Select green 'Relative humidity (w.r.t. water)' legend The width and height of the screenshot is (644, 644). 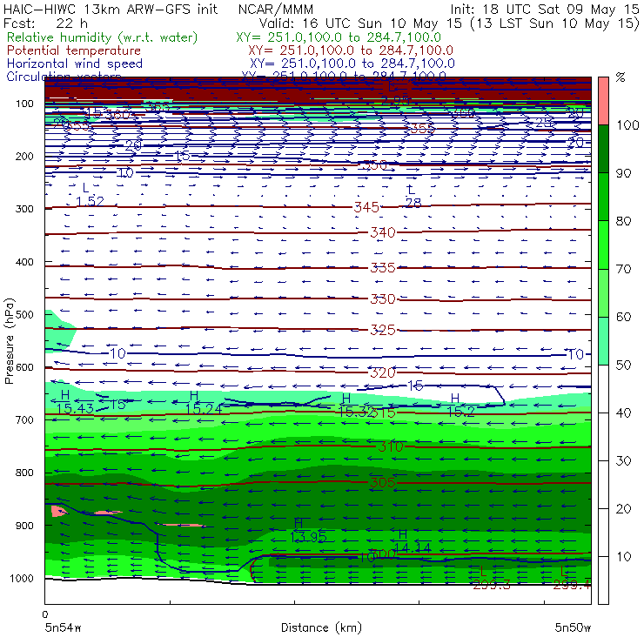[103, 37]
